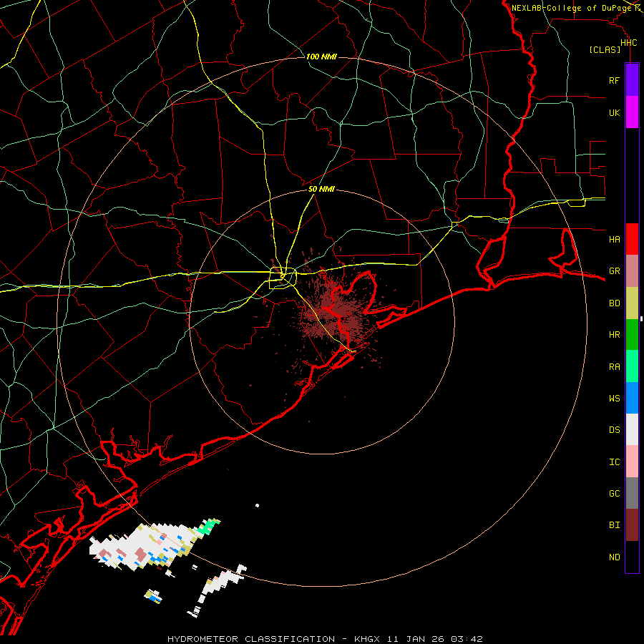Screen dimensions: 644x644
Task: Click the IC legend label
Action: coord(614,462)
